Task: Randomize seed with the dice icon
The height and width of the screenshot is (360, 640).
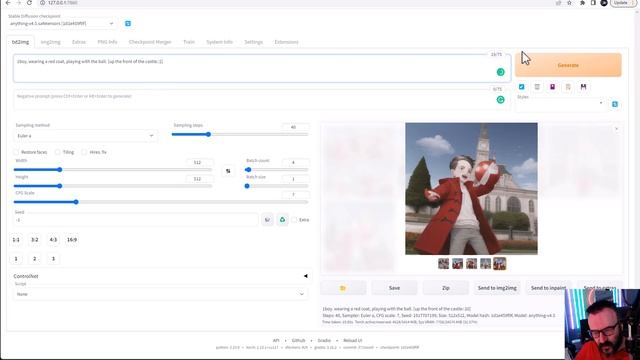Action: tap(267, 220)
